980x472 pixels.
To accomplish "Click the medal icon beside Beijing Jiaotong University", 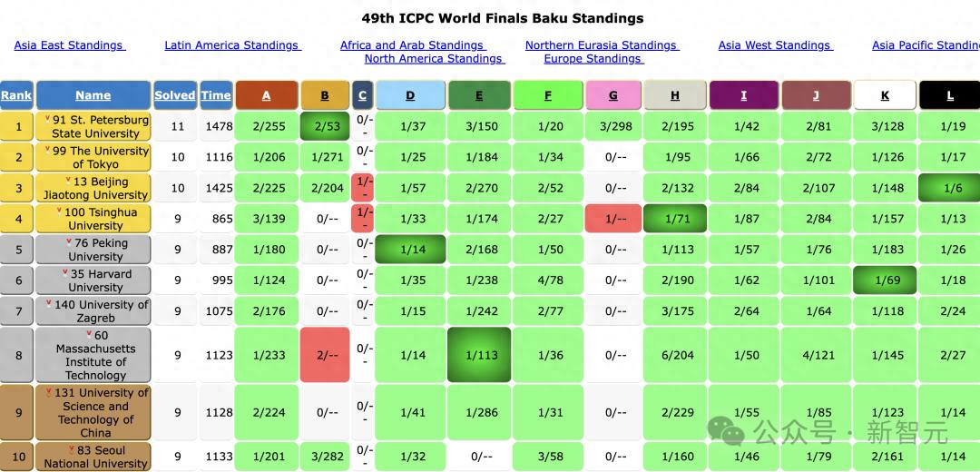I will 69,181.
